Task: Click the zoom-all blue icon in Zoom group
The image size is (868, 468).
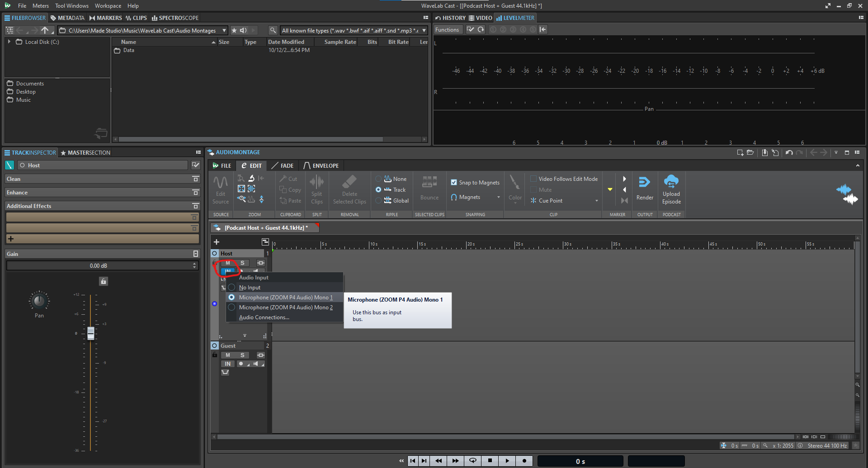Action: [x=241, y=189]
